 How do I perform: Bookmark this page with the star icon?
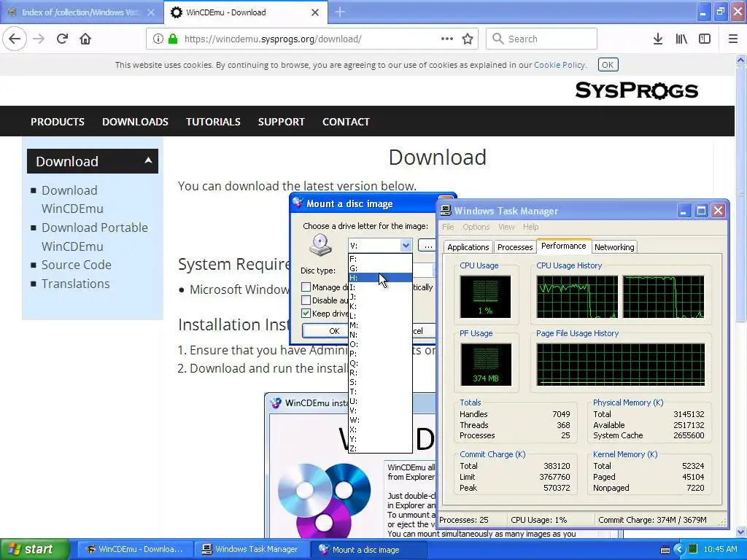[x=468, y=39]
